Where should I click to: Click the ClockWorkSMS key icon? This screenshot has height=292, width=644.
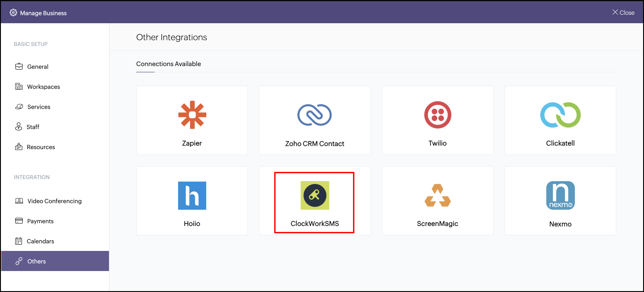click(314, 195)
